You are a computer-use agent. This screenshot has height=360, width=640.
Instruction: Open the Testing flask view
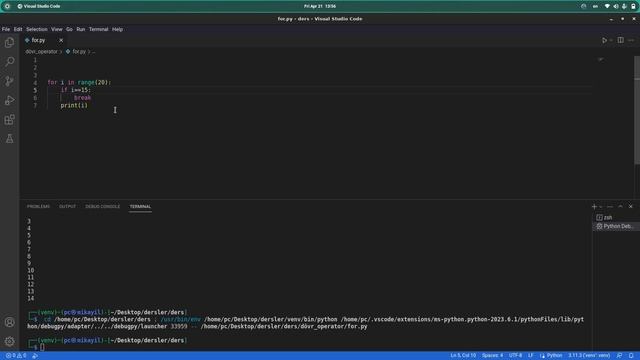[9, 139]
